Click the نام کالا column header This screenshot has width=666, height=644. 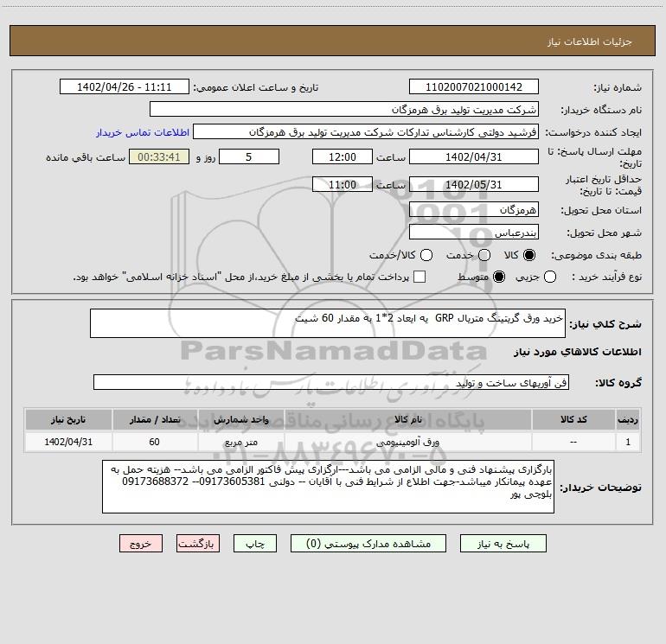(407, 419)
